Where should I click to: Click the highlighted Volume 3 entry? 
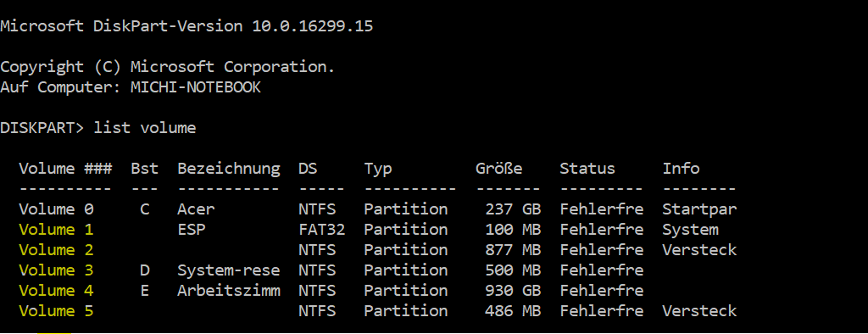(57, 270)
